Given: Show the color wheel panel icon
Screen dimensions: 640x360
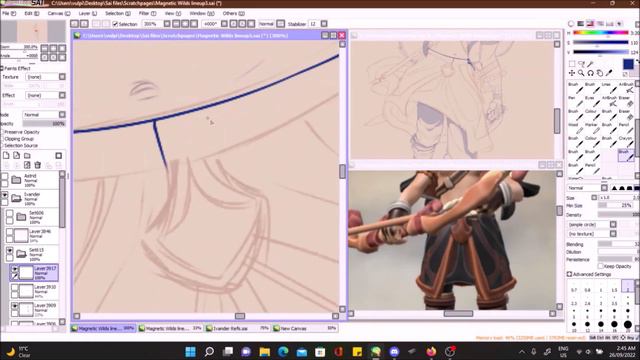Looking at the screenshot, I should point(571,24).
